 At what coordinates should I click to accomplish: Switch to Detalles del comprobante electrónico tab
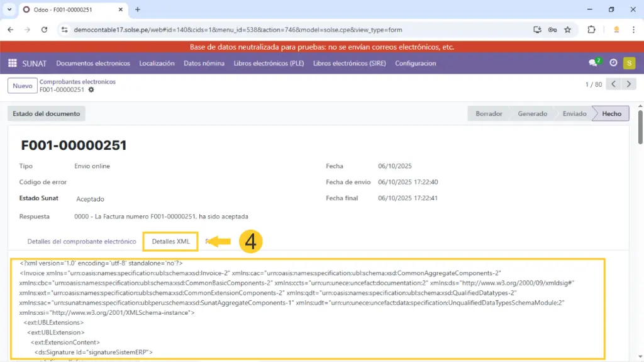[82, 241]
